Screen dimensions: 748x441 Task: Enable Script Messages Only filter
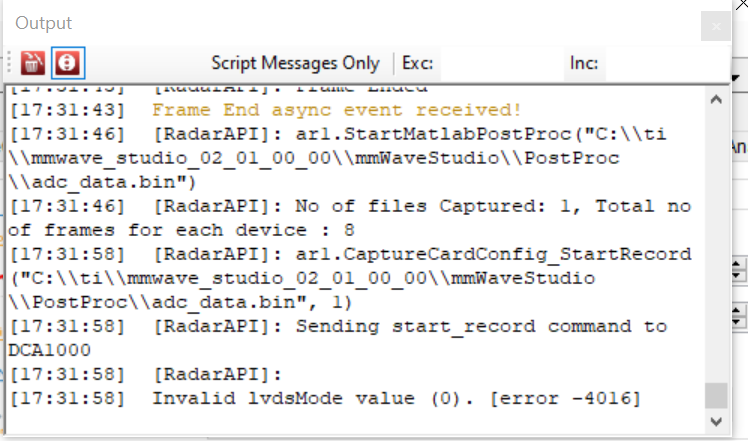tap(295, 63)
